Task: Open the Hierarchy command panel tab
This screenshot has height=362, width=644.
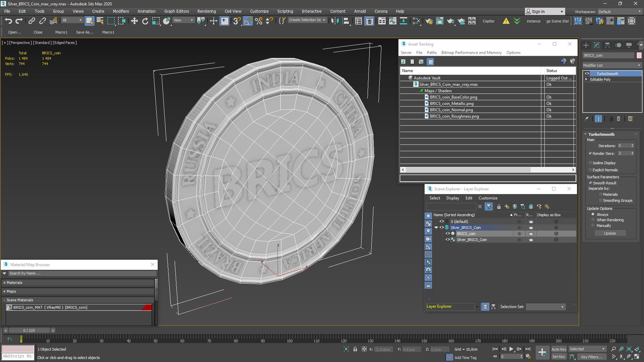Action: tap(607, 45)
